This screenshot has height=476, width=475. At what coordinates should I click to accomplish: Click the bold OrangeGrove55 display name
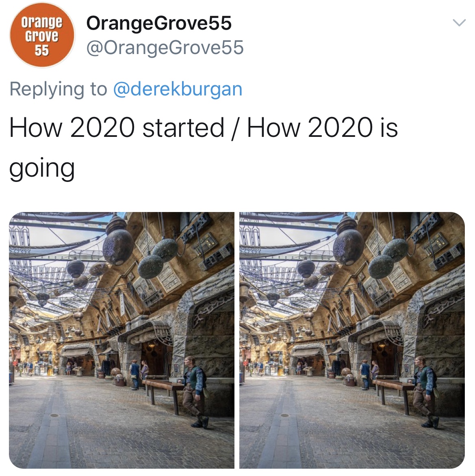(159, 24)
